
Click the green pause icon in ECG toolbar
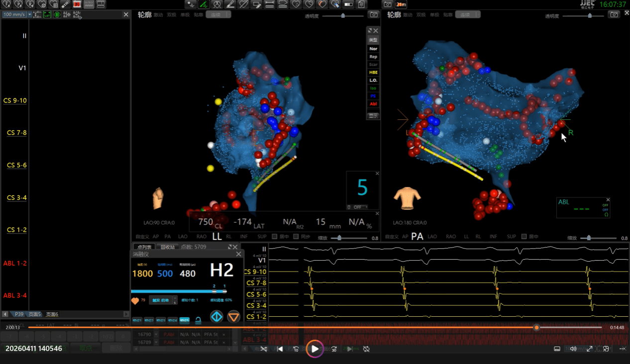(57, 15)
